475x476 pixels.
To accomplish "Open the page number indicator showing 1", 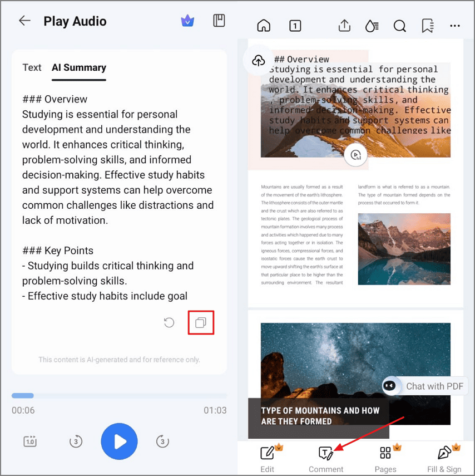I will (x=295, y=26).
